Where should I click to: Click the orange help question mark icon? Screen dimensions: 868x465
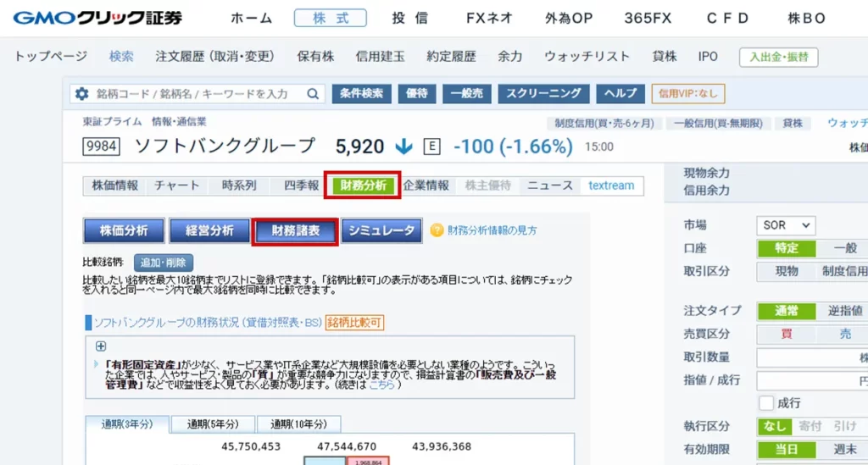coord(437,230)
